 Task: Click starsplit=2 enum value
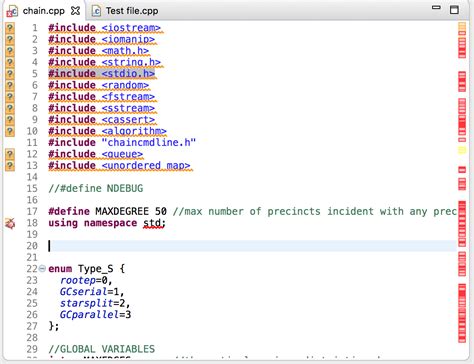[x=95, y=303]
